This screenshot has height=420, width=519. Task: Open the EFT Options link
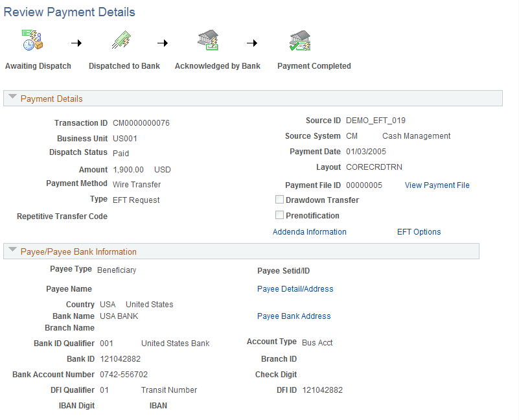(x=419, y=231)
